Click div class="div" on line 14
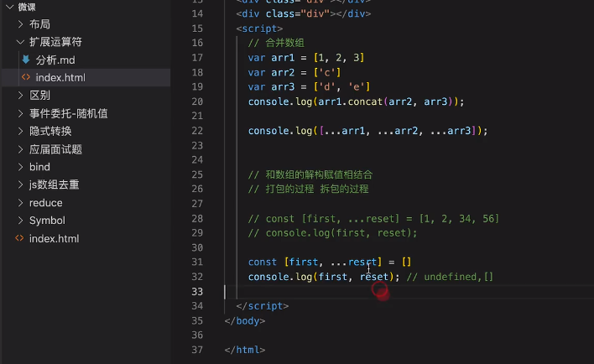The height and width of the screenshot is (364, 594). coord(304,13)
